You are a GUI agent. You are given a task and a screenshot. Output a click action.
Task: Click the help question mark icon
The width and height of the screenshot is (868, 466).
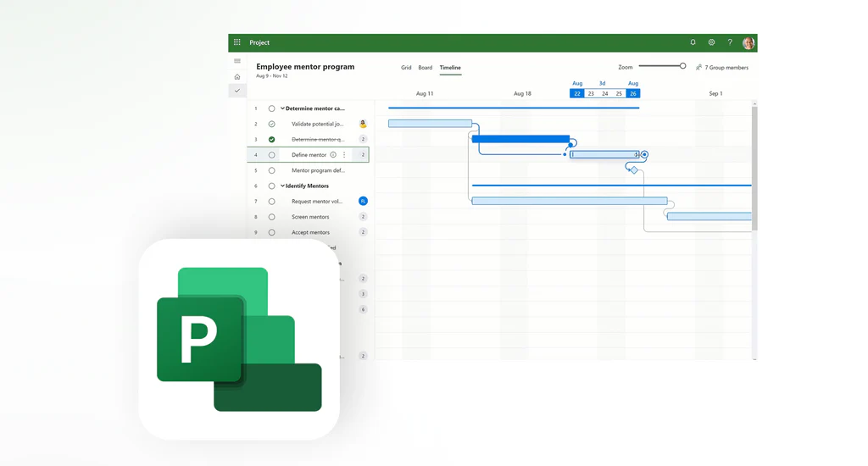pyautogui.click(x=730, y=42)
